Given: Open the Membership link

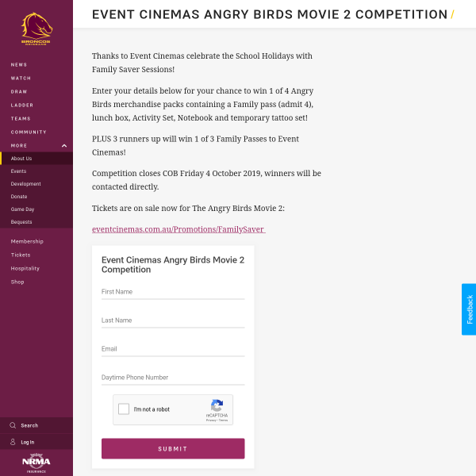Looking at the screenshot, I should [x=27, y=241].
